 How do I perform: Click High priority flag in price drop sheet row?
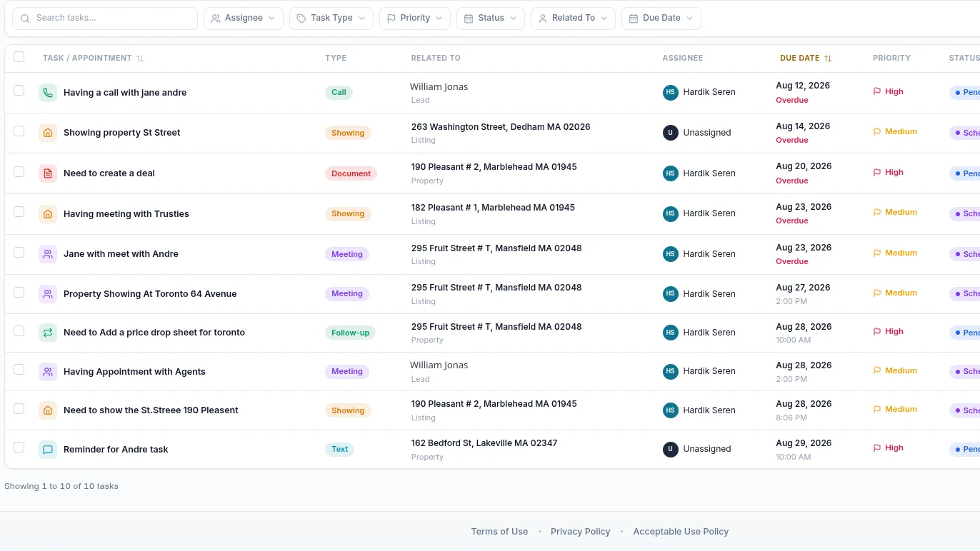[877, 331]
